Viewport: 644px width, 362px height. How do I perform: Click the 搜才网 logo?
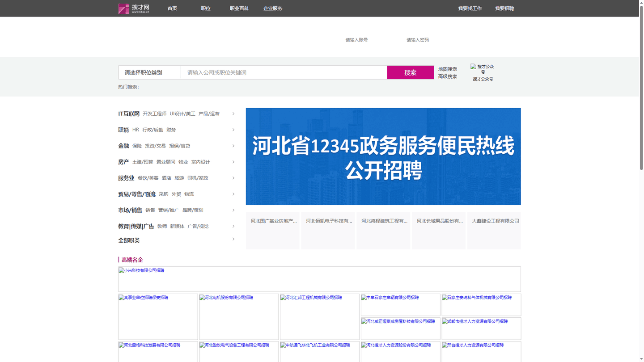click(x=134, y=8)
